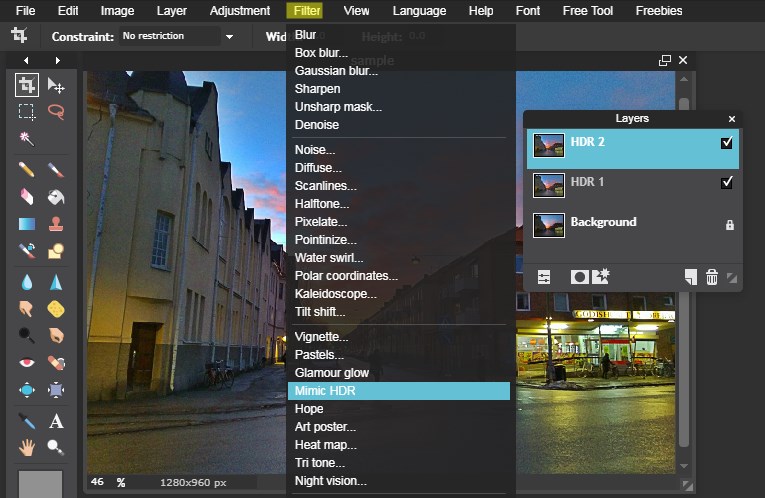Open layer styles button
Viewport: 765px width, 498px height.
[x=601, y=276]
